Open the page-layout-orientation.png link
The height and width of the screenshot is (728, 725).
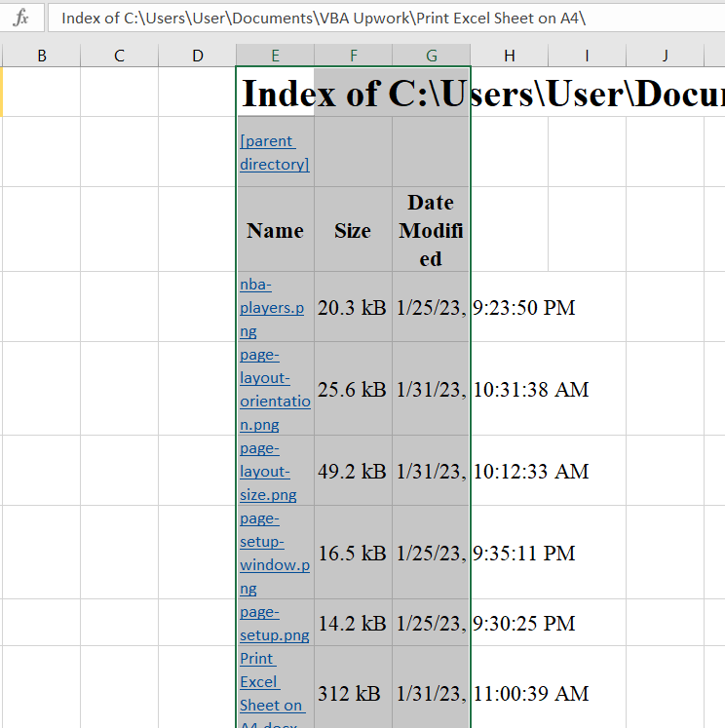[275, 390]
